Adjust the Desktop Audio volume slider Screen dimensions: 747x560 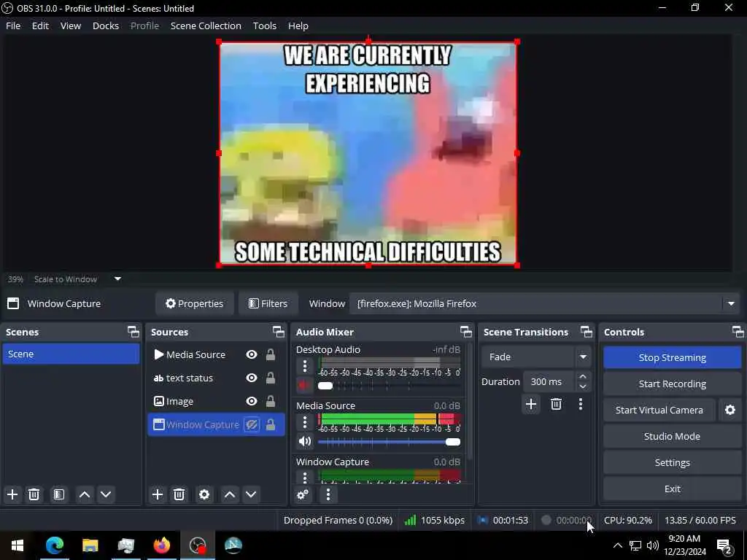coord(389,386)
